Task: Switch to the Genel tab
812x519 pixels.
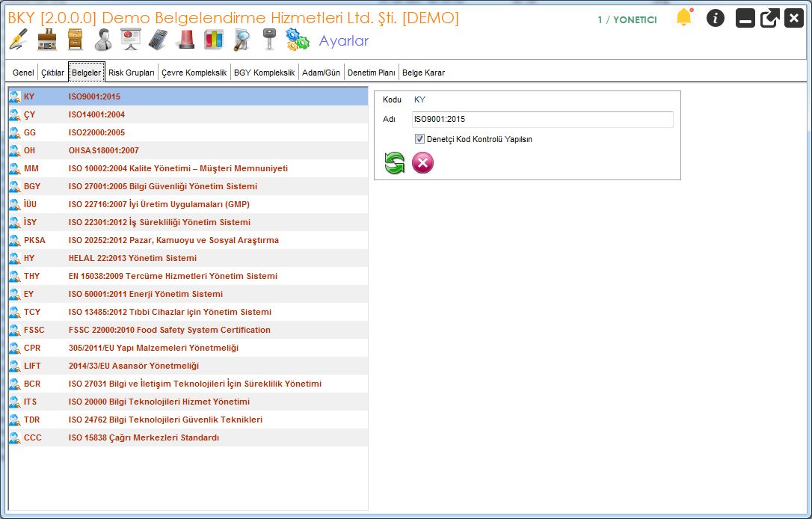Action: coord(23,73)
